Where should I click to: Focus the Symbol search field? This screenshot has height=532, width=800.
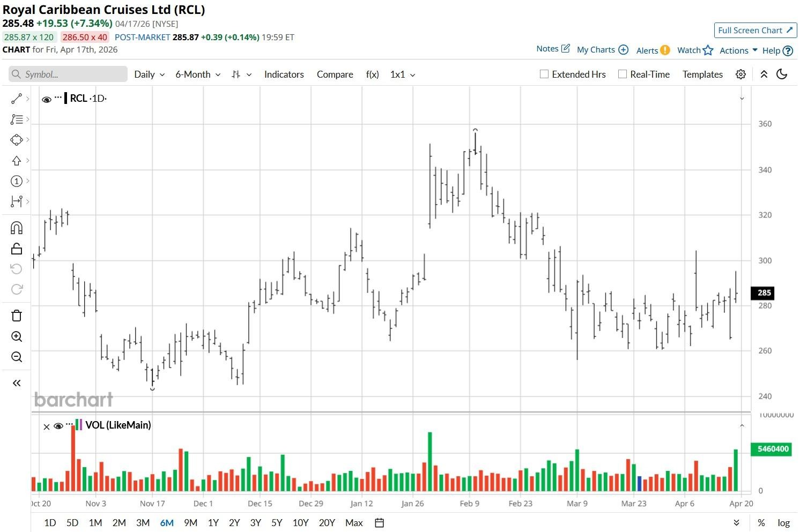click(x=68, y=74)
